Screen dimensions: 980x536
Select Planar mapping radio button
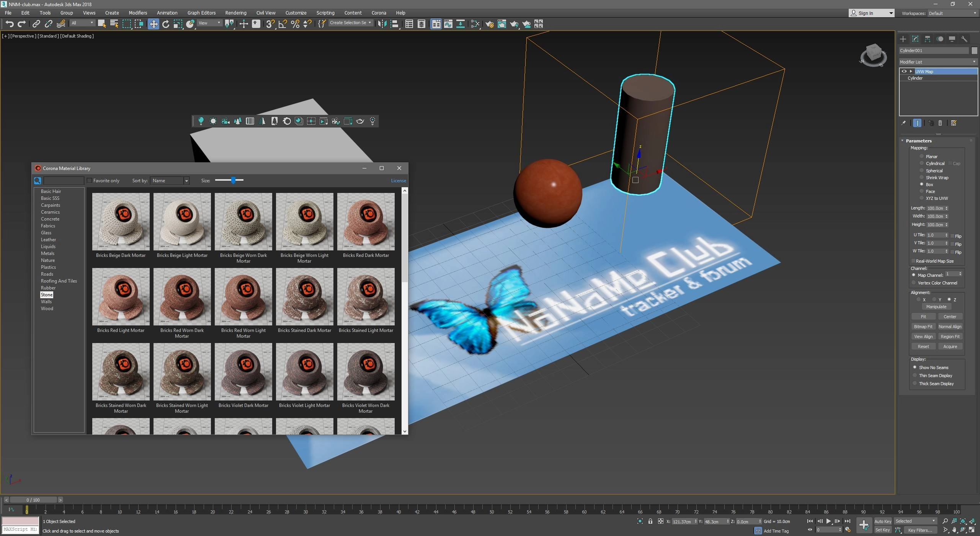tap(921, 156)
